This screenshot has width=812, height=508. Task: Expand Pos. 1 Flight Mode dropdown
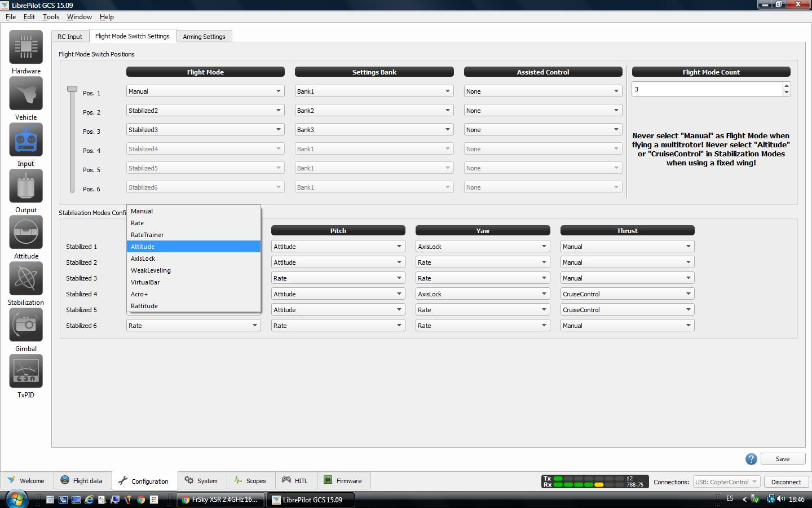[205, 91]
